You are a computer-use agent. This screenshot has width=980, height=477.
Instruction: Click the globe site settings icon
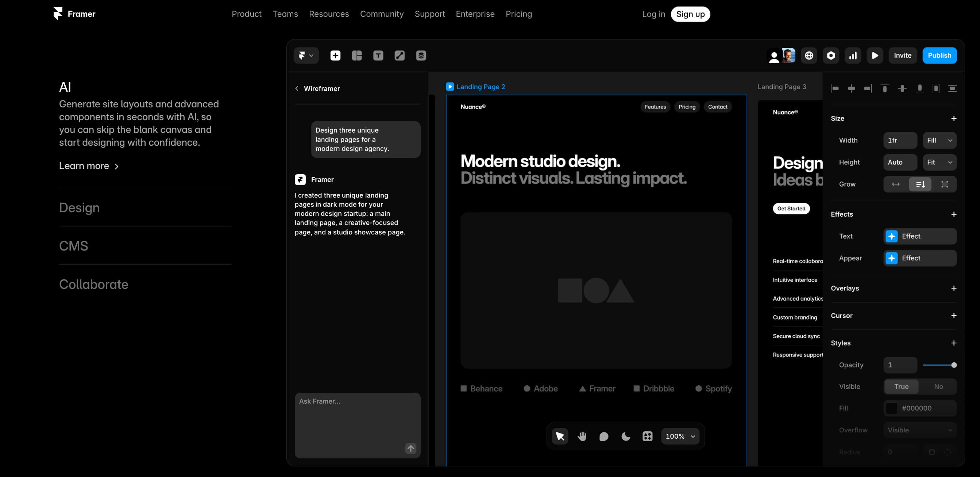(x=809, y=56)
